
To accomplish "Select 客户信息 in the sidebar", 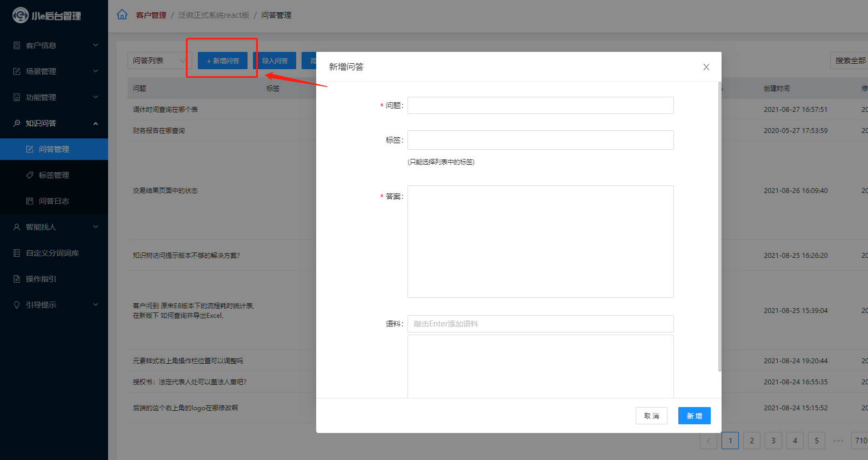I will [54, 45].
